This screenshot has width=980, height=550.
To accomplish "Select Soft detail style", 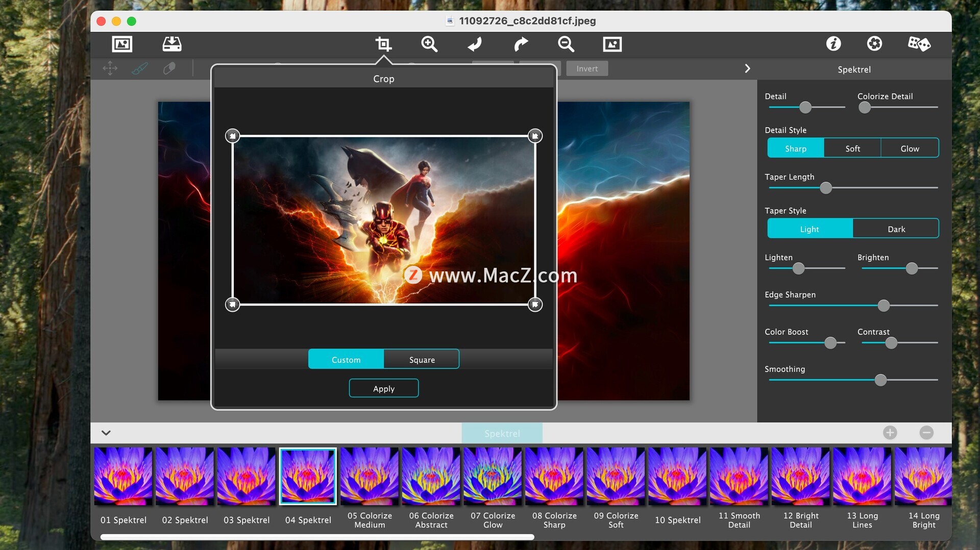I will tap(852, 148).
